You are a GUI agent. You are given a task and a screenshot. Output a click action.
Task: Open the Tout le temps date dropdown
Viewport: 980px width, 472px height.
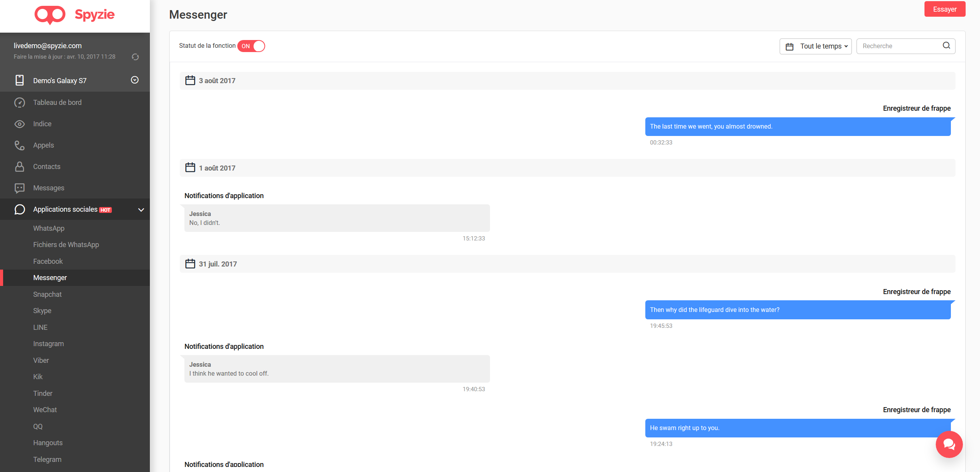[x=816, y=45]
